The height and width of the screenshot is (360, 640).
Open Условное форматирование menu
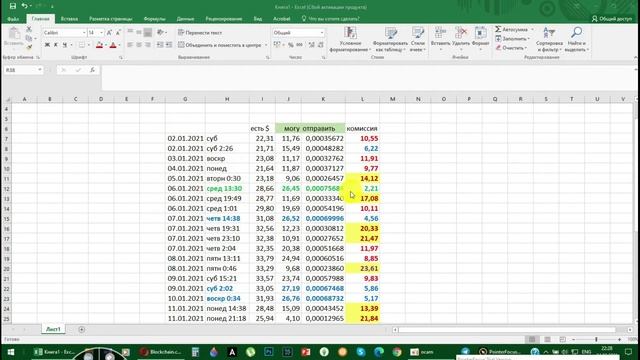(x=350, y=39)
